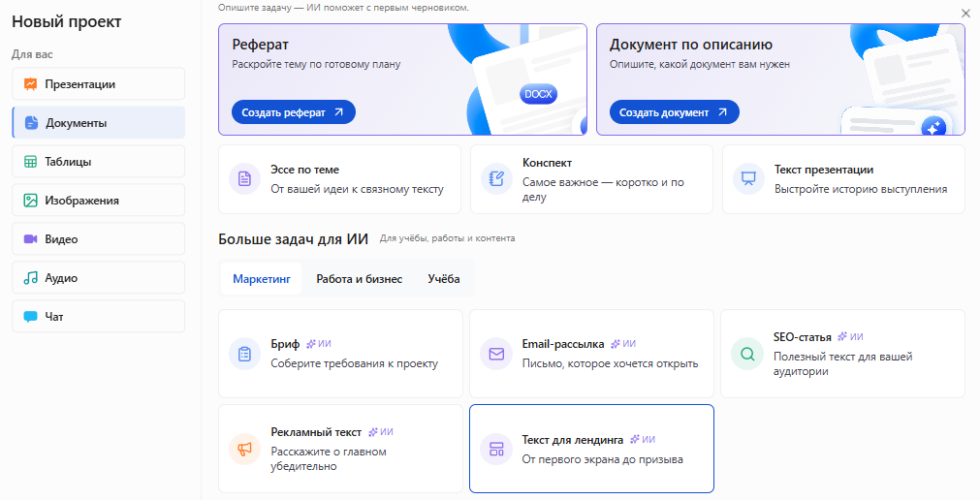Click the Создать реферат button
This screenshot has width=980, height=500.
click(293, 112)
